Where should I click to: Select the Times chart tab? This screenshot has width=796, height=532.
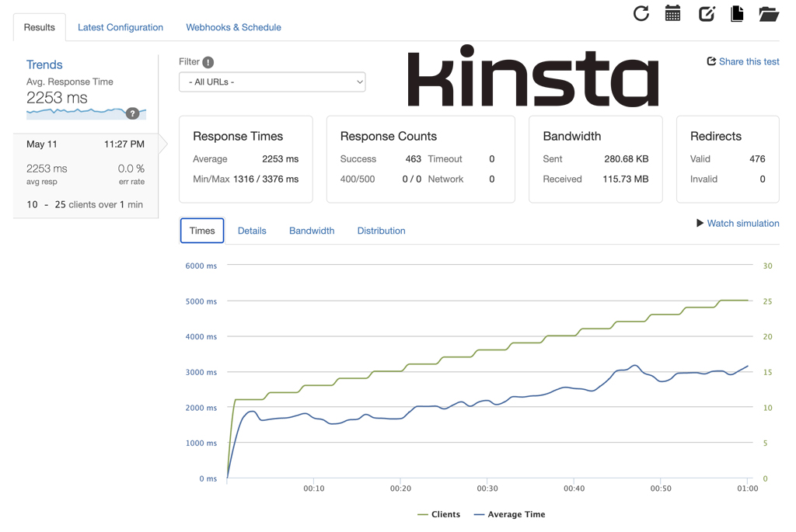pos(202,231)
